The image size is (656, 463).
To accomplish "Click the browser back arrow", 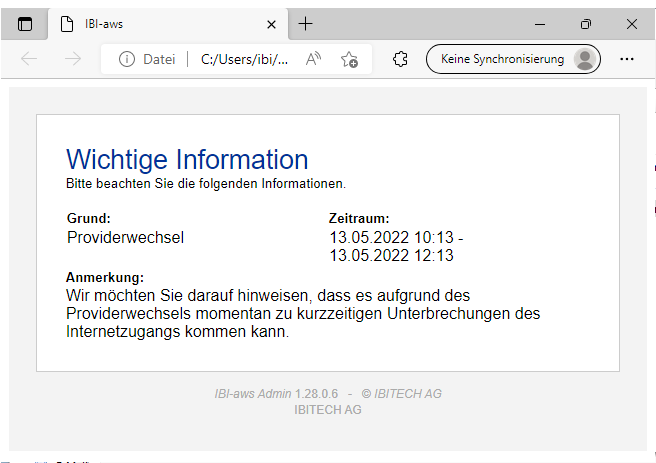I will pyautogui.click(x=29, y=59).
